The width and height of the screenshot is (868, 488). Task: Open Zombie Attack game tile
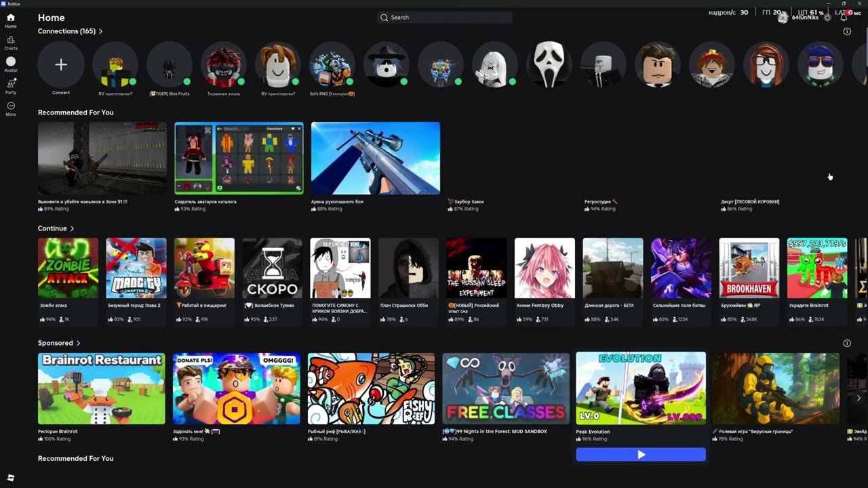click(68, 268)
